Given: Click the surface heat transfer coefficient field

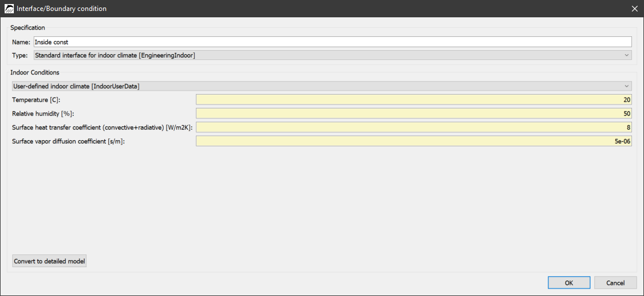Looking at the screenshot, I should coord(414,128).
